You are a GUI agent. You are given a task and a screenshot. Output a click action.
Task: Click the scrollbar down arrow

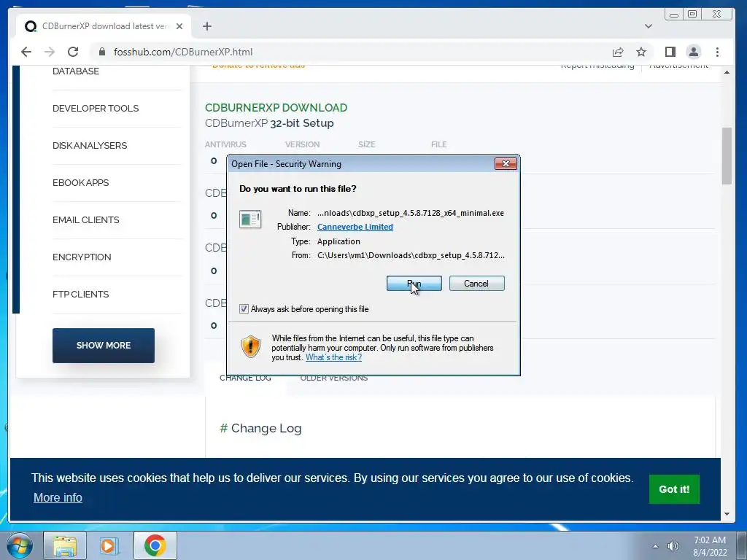pyautogui.click(x=727, y=514)
